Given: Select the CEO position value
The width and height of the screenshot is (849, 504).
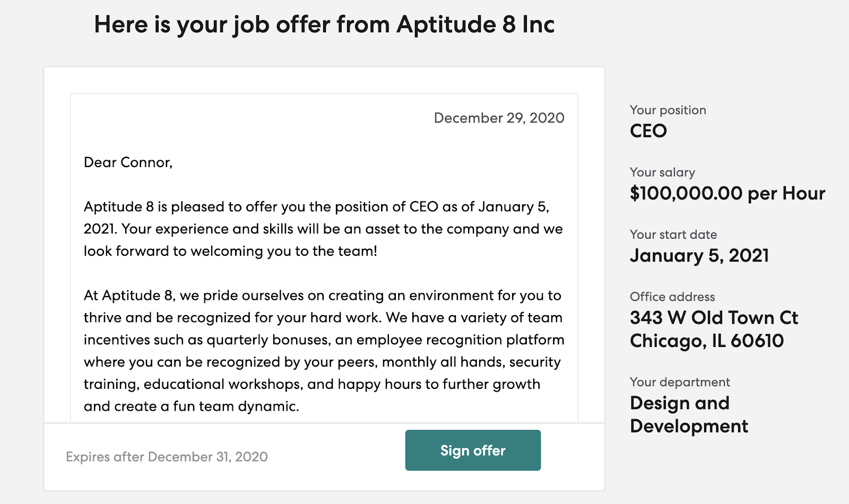Looking at the screenshot, I should tap(648, 131).
